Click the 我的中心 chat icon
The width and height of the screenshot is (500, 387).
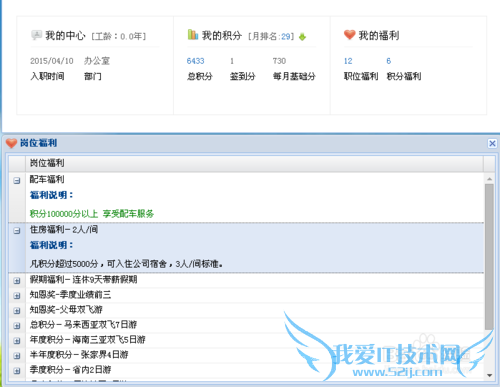click(36, 35)
